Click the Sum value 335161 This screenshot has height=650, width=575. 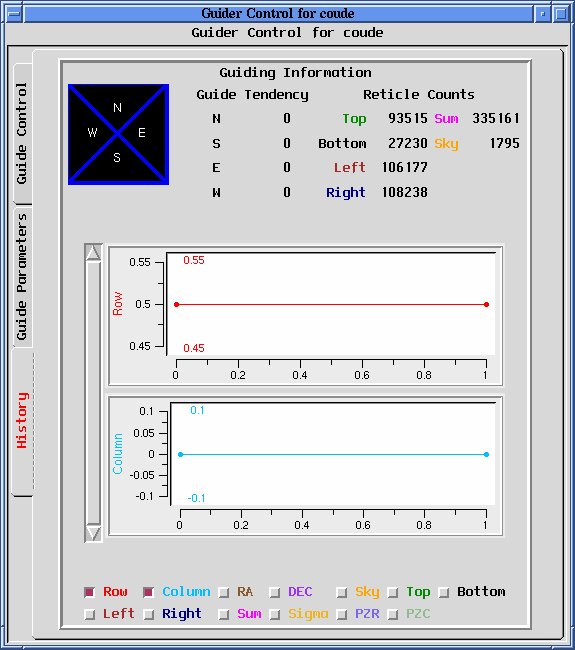click(x=496, y=119)
